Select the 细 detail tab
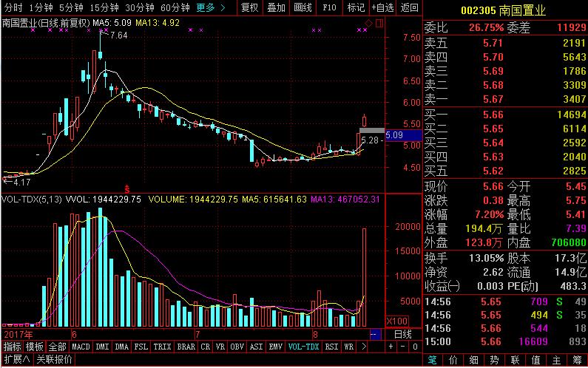The width and height of the screenshot is (588, 368). pos(473,360)
